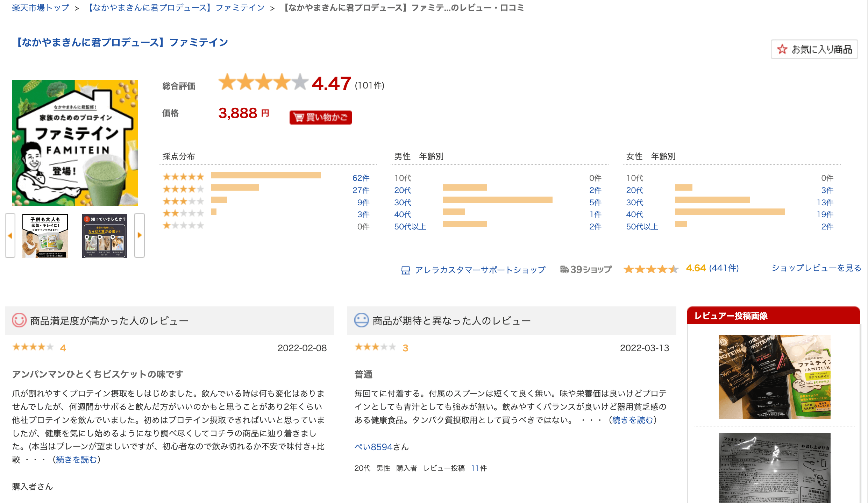This screenshot has height=503, width=868.
Task: Expand 続きを読む in the 普通 review
Action: [x=633, y=420]
